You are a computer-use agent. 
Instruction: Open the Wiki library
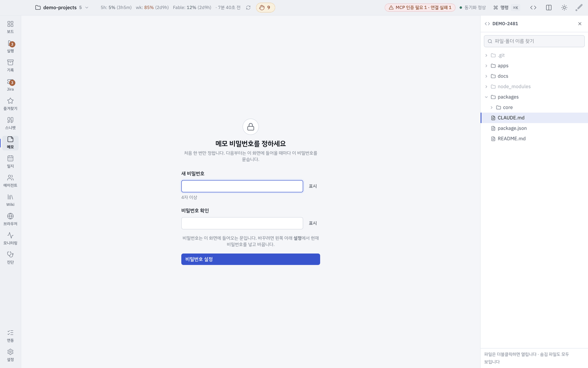coord(10,200)
